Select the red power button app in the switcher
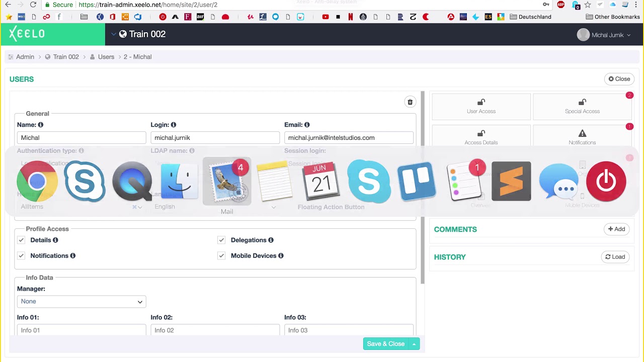644x362 pixels. (x=606, y=182)
